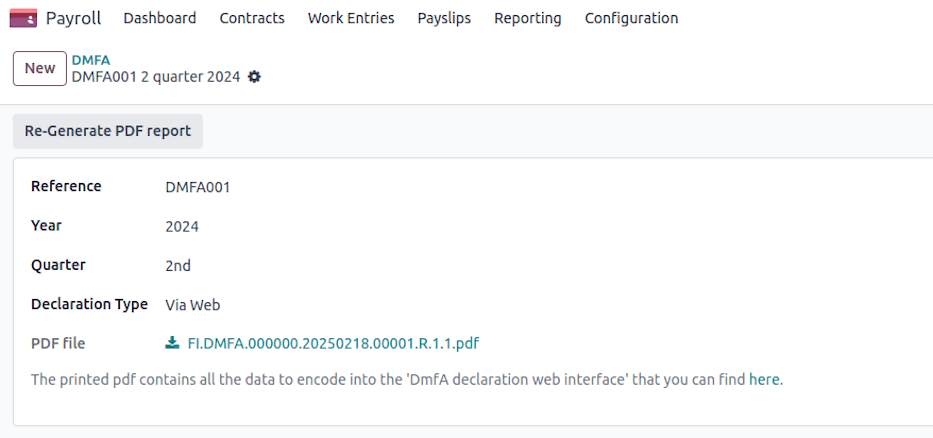Viewport: 933px width, 438px height.
Task: Open the Payslips menu
Action: tap(444, 18)
